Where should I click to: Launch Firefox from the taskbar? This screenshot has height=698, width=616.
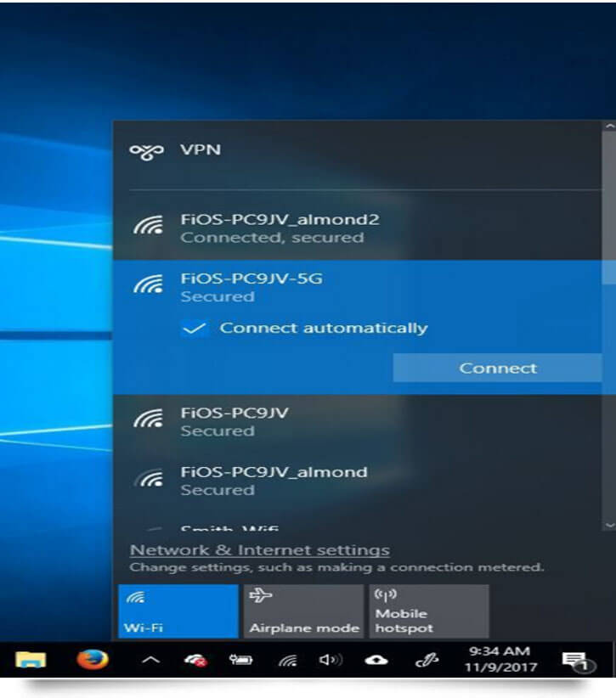[93, 660]
